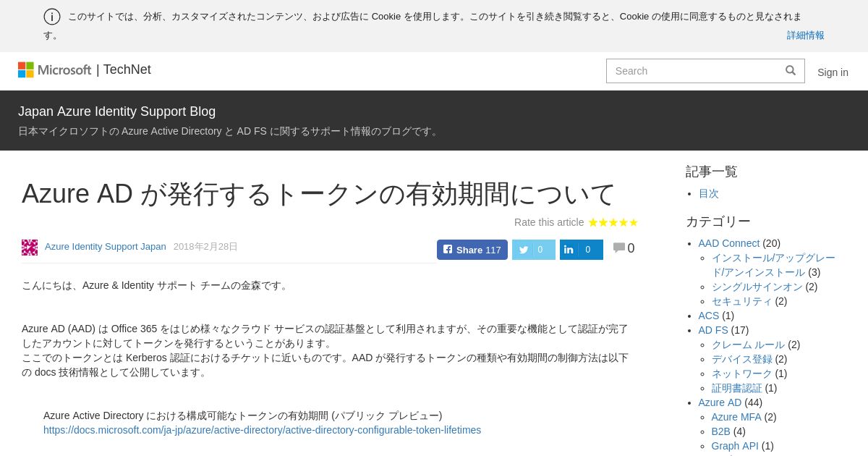Screen dimensions: 868x456
Task: Share the article on LinkedIn
Action: [582, 250]
